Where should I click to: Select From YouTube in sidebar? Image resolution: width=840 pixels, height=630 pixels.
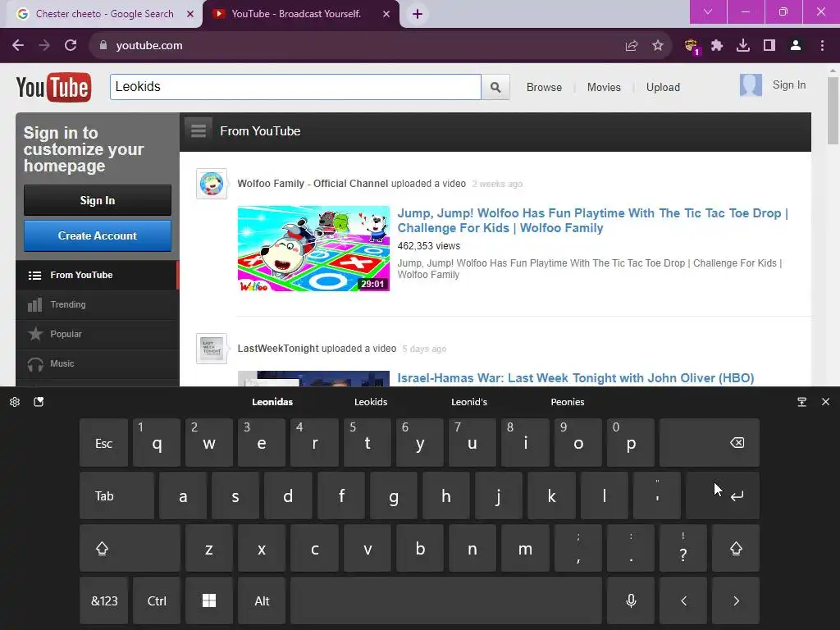click(98, 276)
